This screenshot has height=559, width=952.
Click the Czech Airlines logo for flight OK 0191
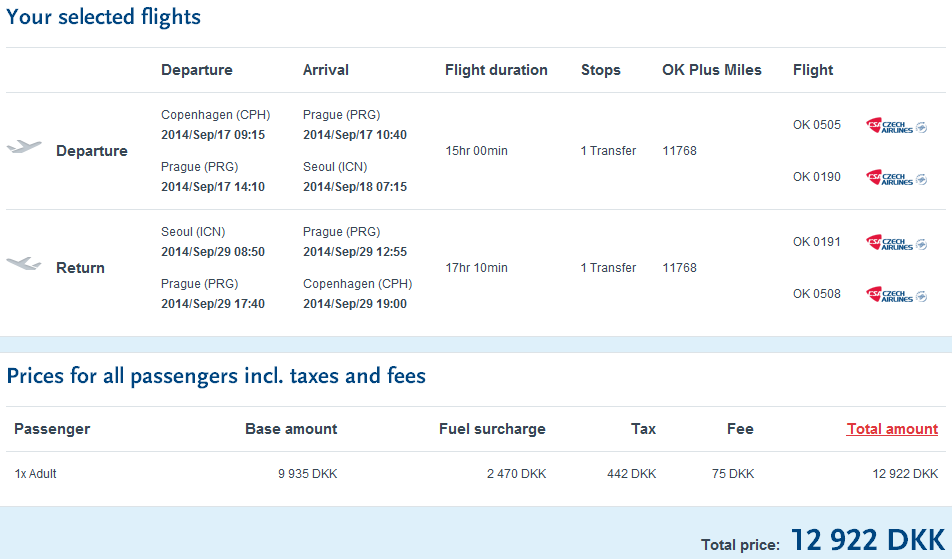(888, 243)
